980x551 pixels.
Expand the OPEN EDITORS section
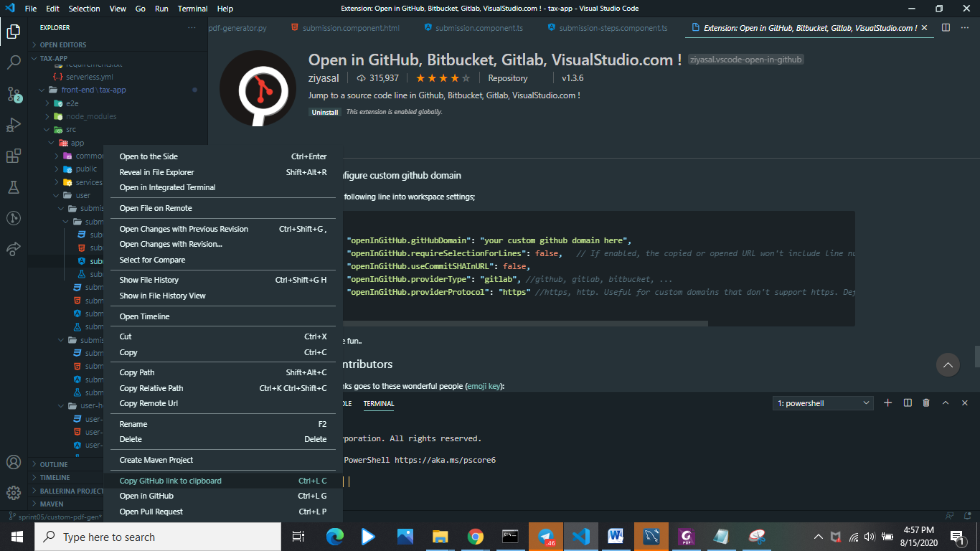coord(63,44)
